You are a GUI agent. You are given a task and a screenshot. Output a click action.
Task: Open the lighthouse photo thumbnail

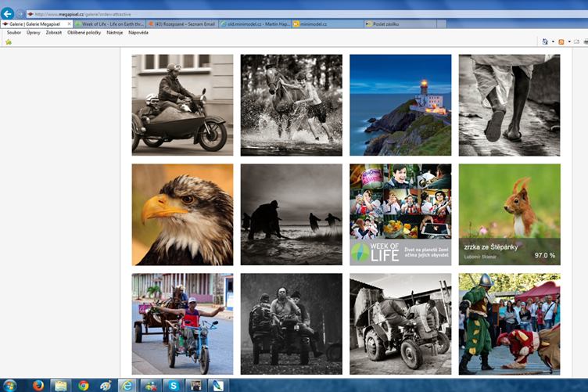(x=400, y=105)
